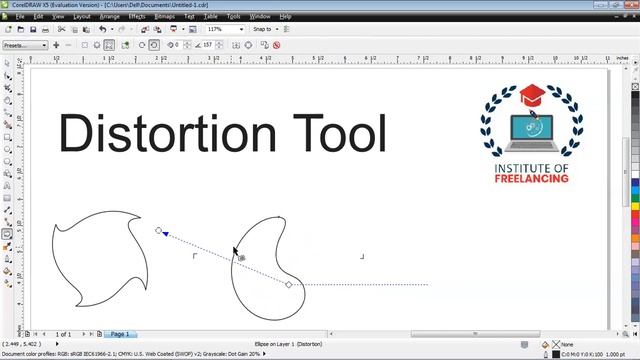640x360 pixels.
Task: Select the Rectangle tool in toolbox
Action: 7,137
